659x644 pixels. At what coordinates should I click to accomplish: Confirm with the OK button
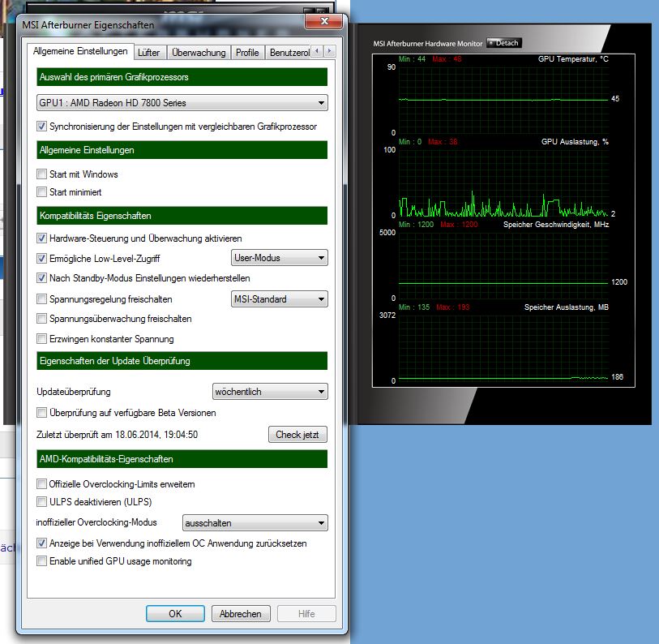(x=175, y=614)
